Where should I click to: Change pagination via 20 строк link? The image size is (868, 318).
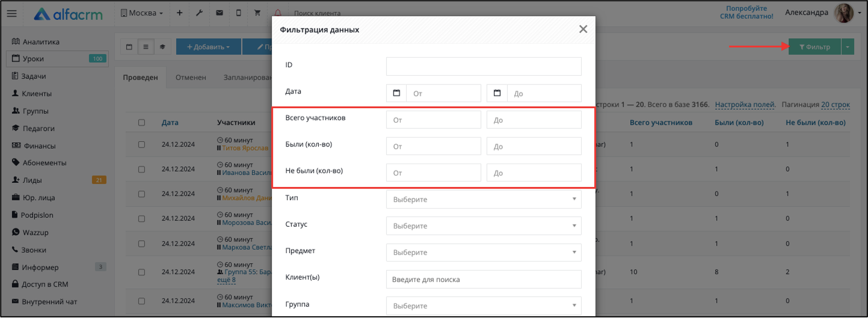(x=835, y=105)
